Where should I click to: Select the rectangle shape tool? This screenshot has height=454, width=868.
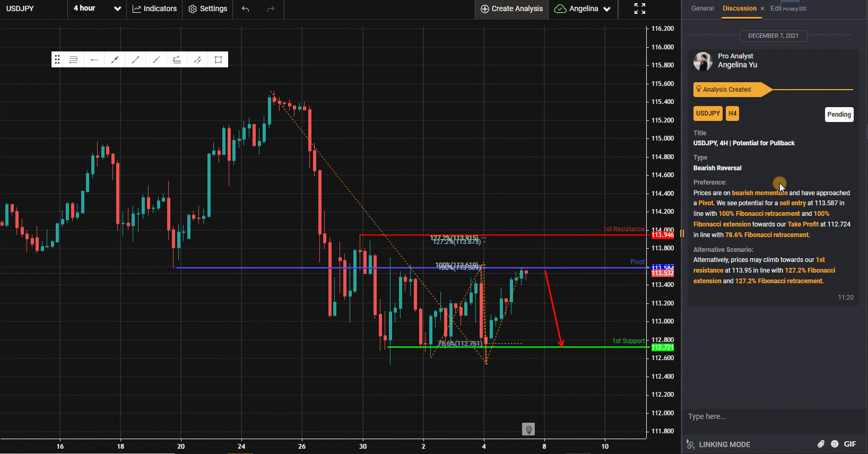point(218,59)
